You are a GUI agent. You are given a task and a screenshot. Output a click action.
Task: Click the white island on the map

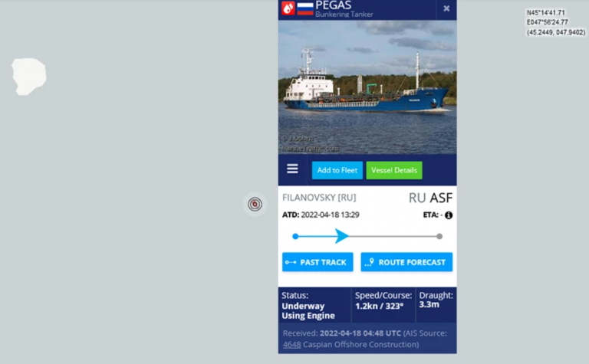[x=29, y=76]
